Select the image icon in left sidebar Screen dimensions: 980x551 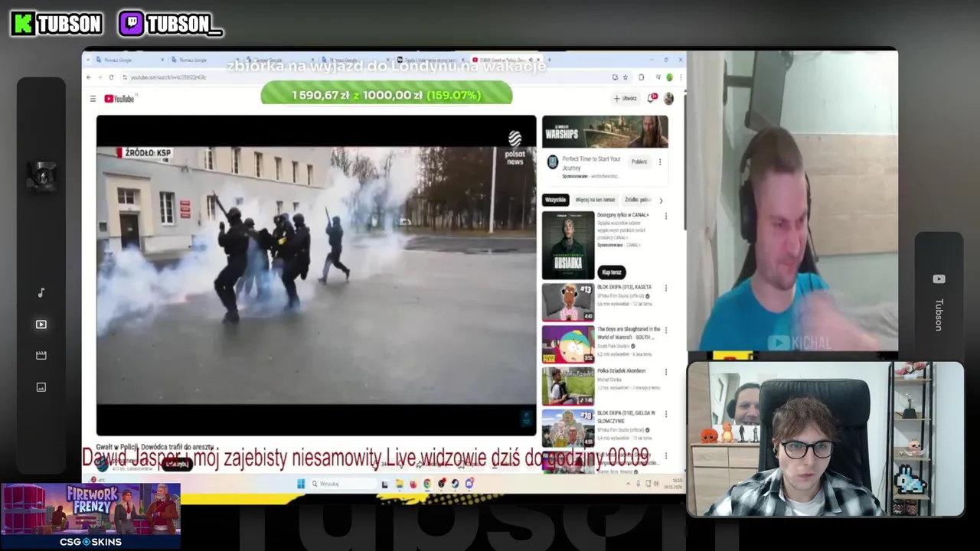[41, 387]
